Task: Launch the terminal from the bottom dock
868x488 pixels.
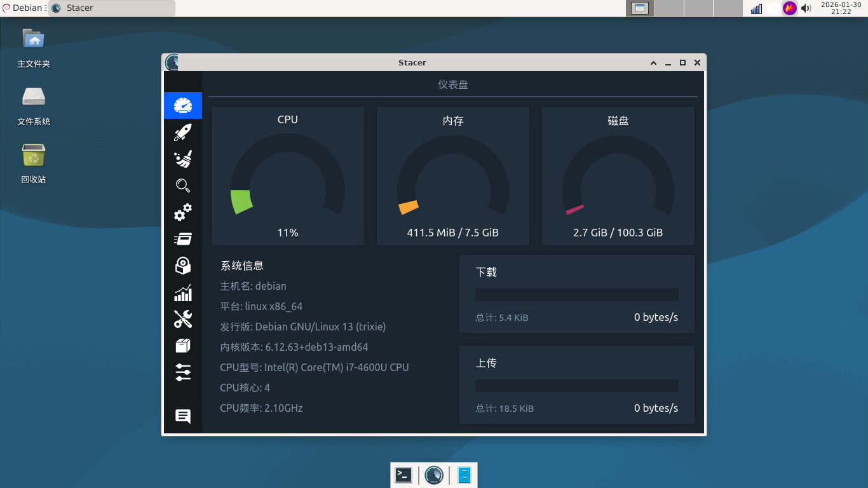Action: click(x=403, y=475)
